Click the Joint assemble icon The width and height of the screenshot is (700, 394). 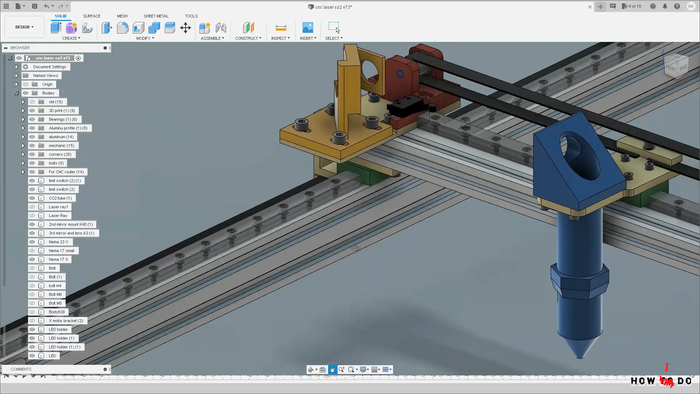click(221, 28)
